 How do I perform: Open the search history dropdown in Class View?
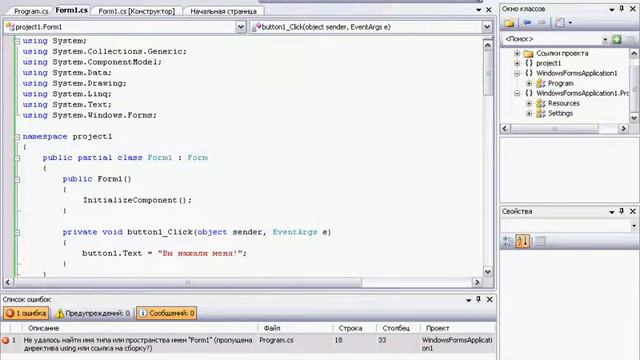click(605, 40)
